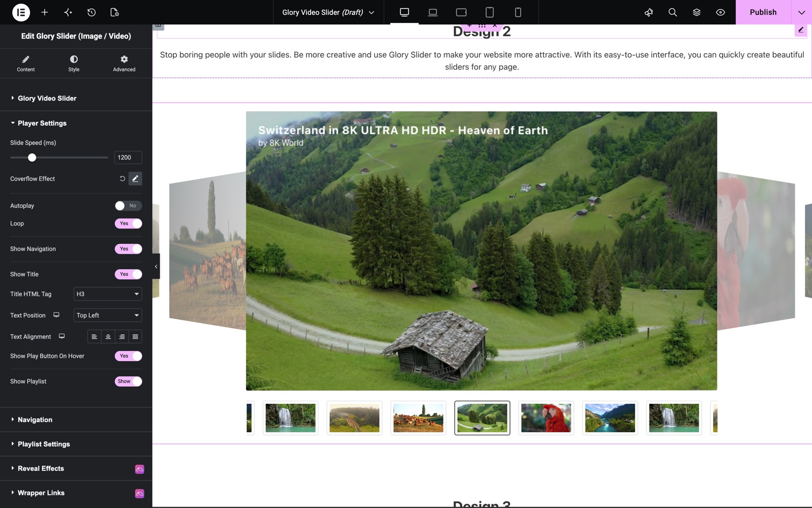Open the Style tab
This screenshot has width=812, height=508.
(74, 63)
